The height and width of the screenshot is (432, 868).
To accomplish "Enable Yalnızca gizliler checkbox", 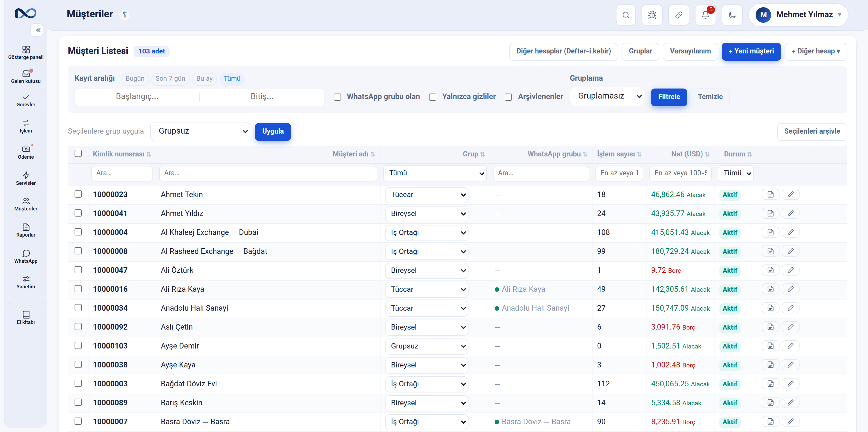I will (x=432, y=97).
